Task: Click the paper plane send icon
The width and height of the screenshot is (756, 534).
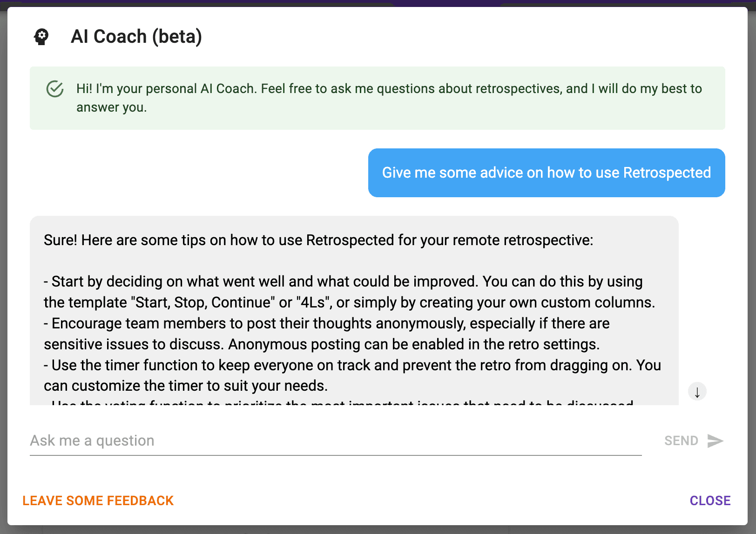Action: coord(715,441)
